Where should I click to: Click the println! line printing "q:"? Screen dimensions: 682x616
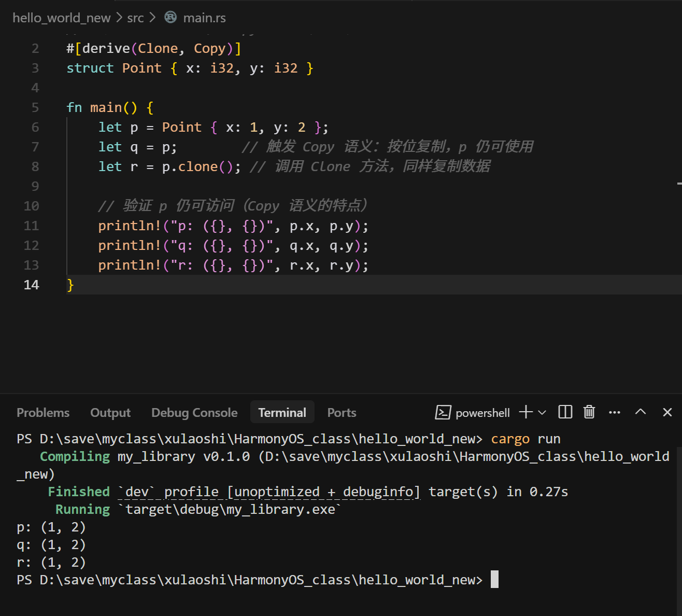[x=233, y=246]
